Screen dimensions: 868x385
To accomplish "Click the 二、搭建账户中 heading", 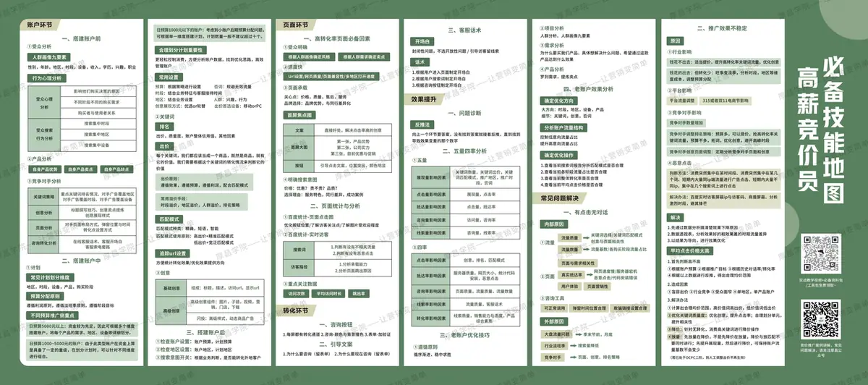I will coord(80,259).
